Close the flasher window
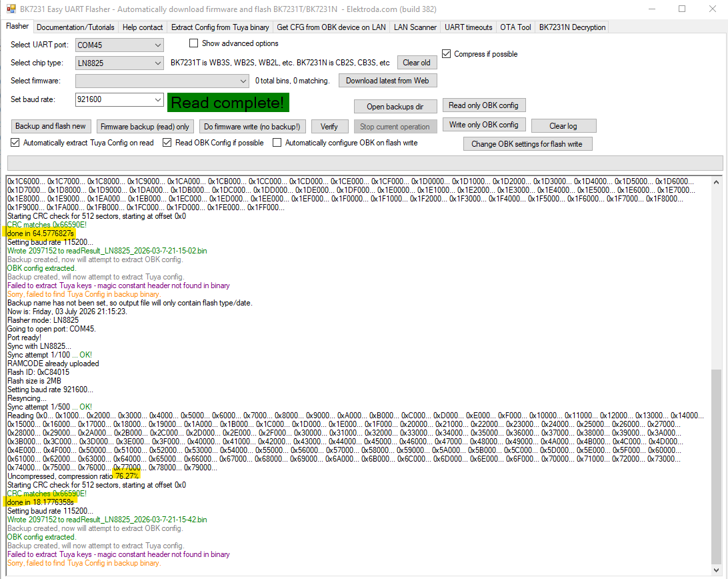Viewport: 728px width, 579px height. 713,9
